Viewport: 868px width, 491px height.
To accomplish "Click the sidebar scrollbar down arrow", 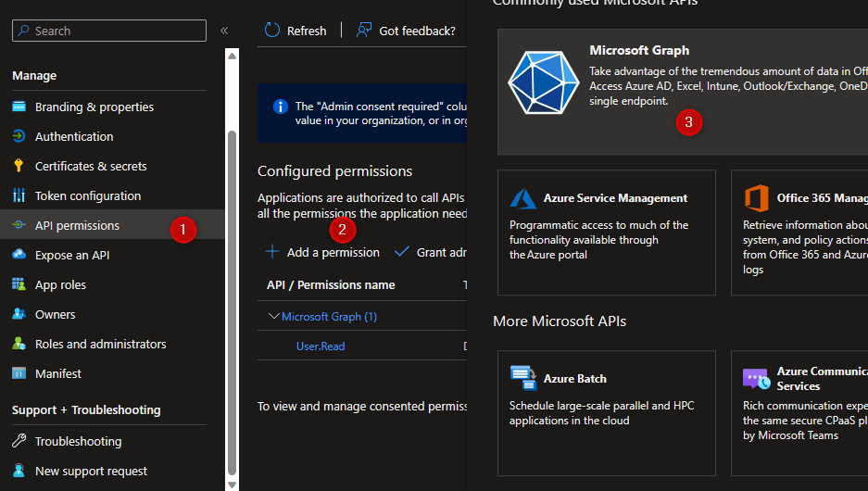I will click(232, 485).
